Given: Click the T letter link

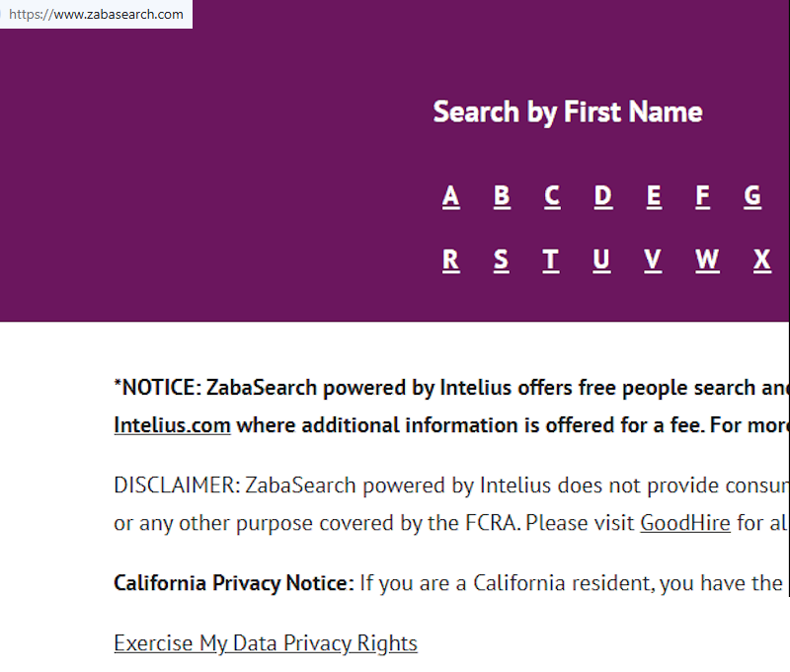Looking at the screenshot, I should (550, 260).
